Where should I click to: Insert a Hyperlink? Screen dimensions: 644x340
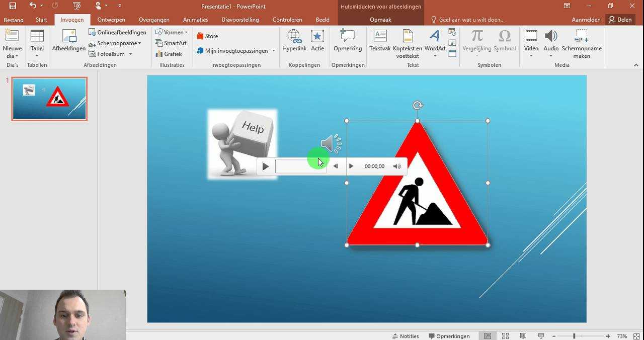(x=294, y=43)
